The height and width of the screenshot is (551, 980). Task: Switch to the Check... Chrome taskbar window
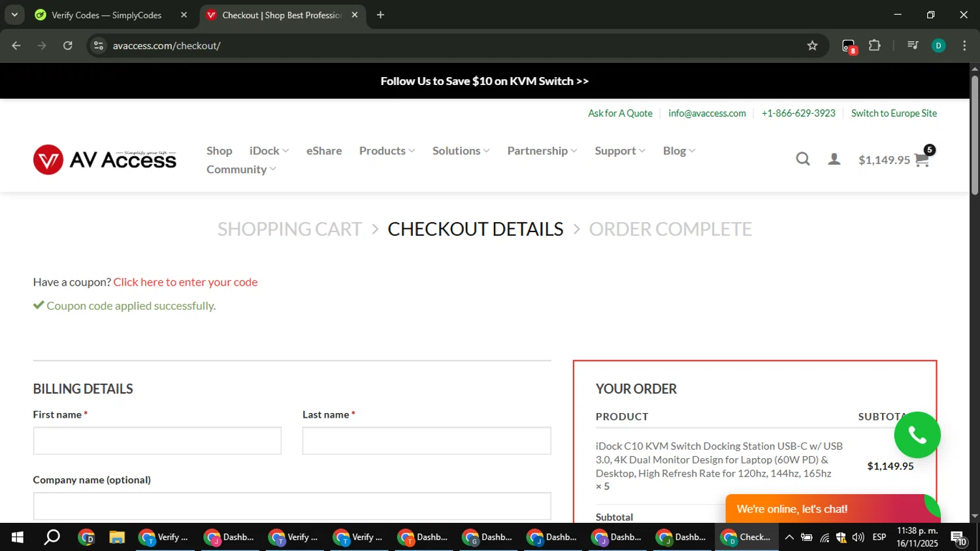click(746, 537)
